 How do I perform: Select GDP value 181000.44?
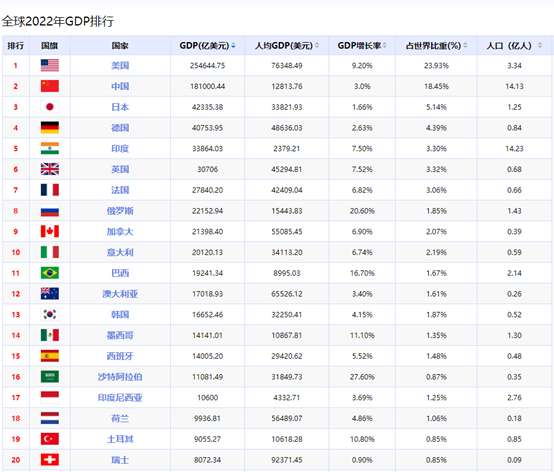[207, 86]
